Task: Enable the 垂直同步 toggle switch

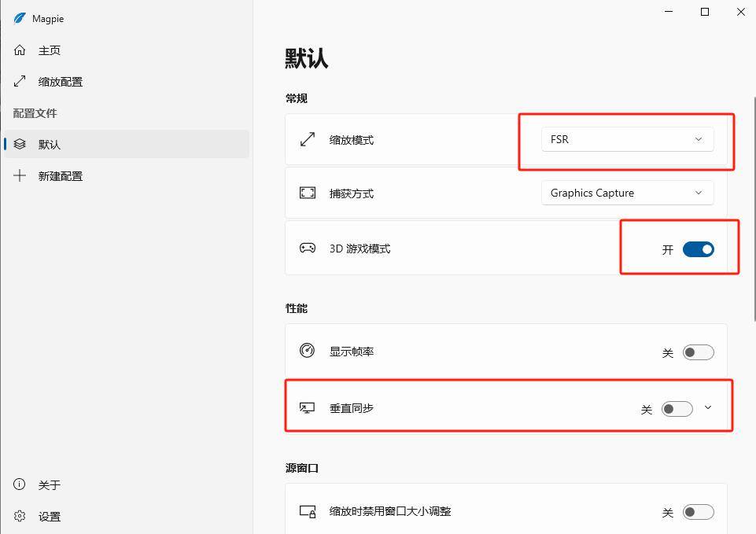Action: pos(677,409)
